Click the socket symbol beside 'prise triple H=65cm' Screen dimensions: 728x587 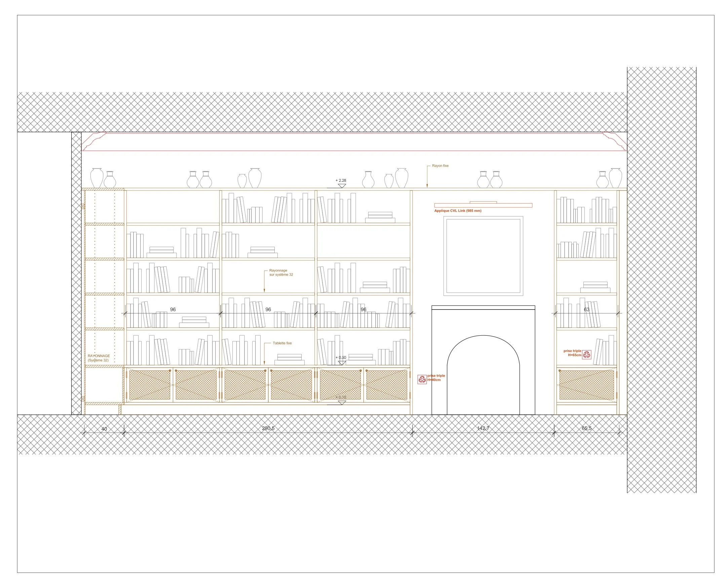click(586, 355)
